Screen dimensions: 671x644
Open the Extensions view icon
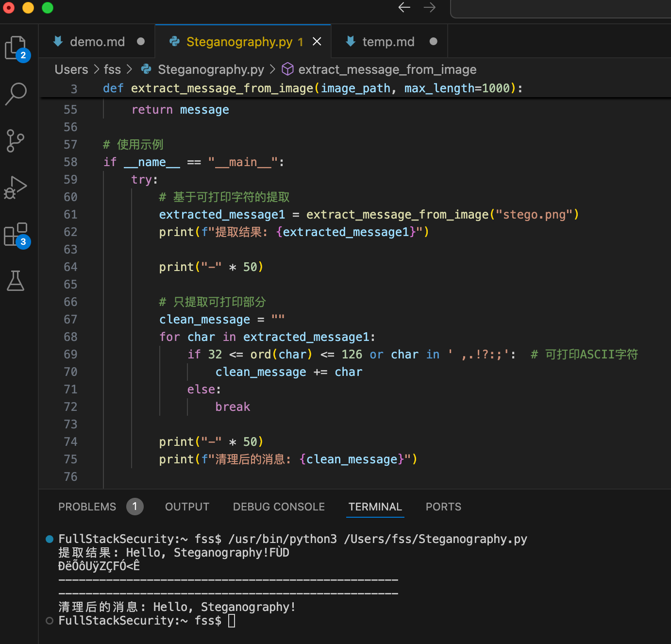pyautogui.click(x=17, y=235)
